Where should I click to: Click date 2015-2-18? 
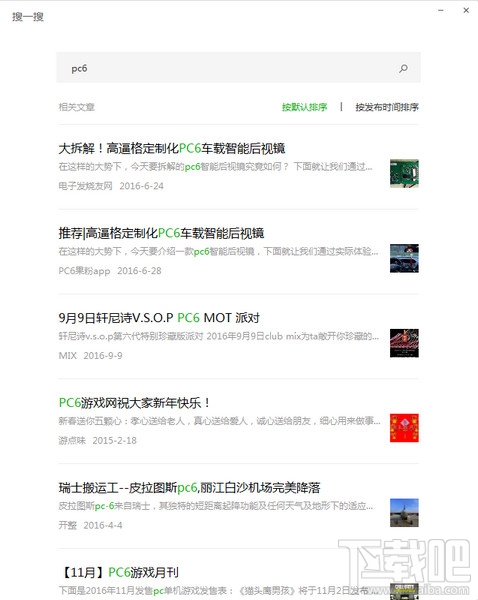coord(114,440)
